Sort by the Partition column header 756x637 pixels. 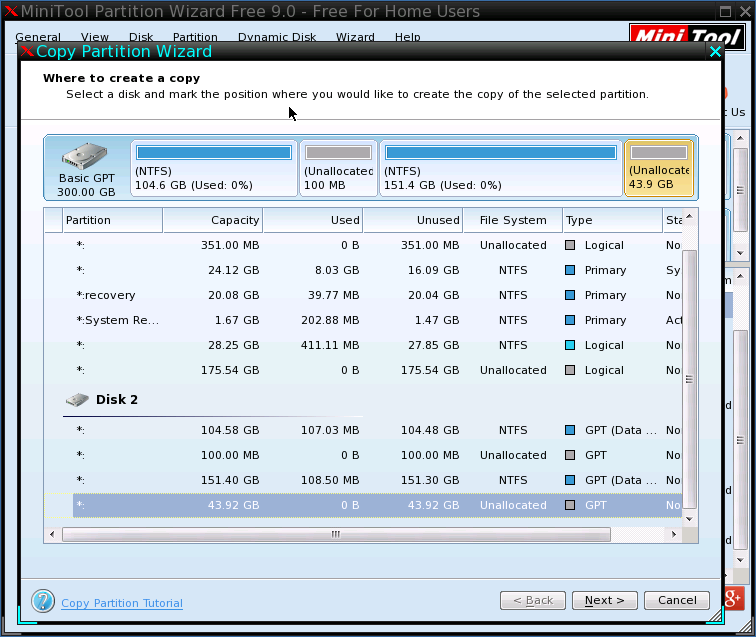pos(112,220)
